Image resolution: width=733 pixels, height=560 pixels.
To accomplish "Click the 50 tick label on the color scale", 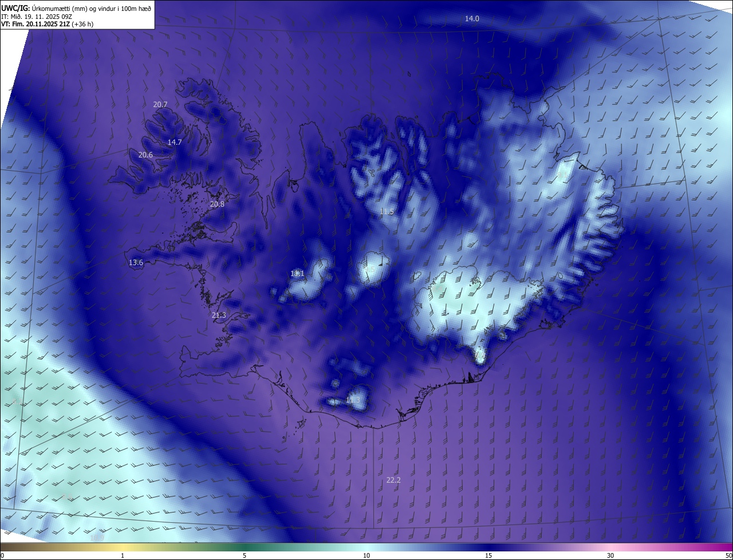I will click(728, 555).
